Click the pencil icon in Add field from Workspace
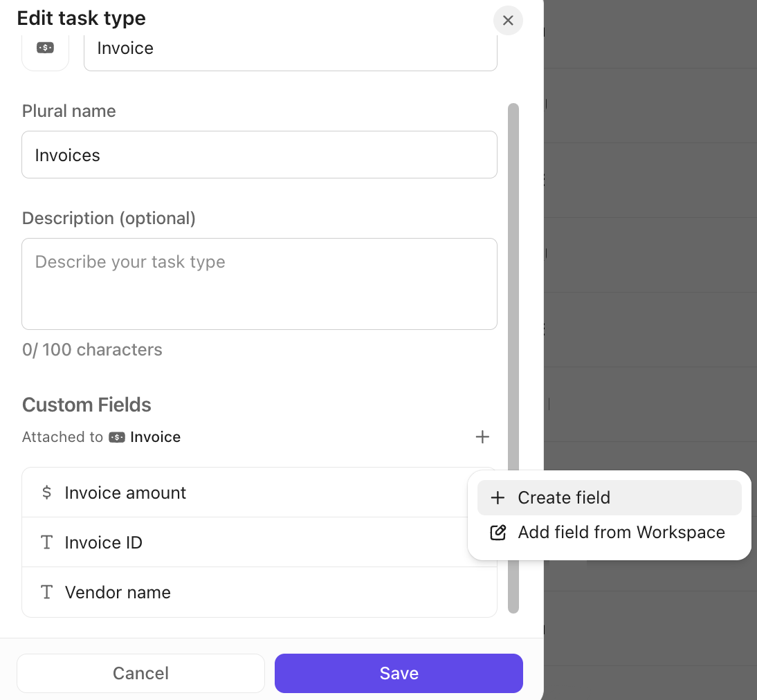 coord(498,532)
